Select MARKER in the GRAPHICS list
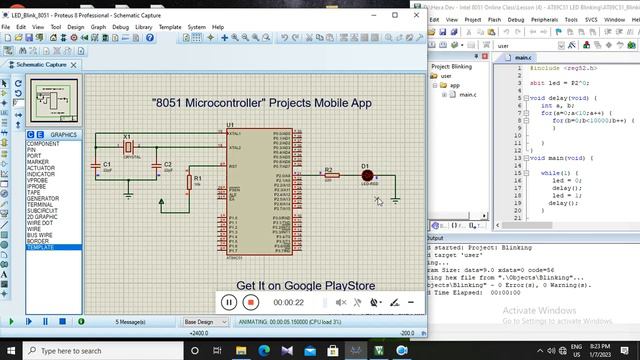The height and width of the screenshot is (360, 640). (38, 162)
